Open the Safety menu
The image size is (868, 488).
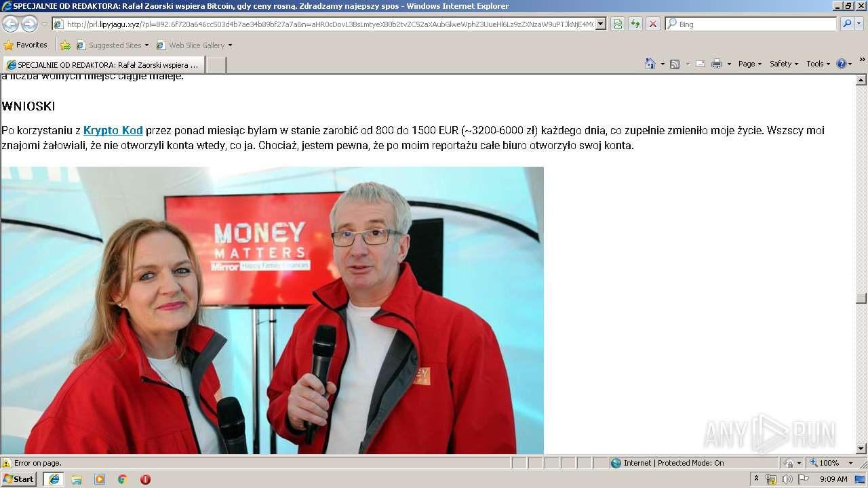click(784, 64)
